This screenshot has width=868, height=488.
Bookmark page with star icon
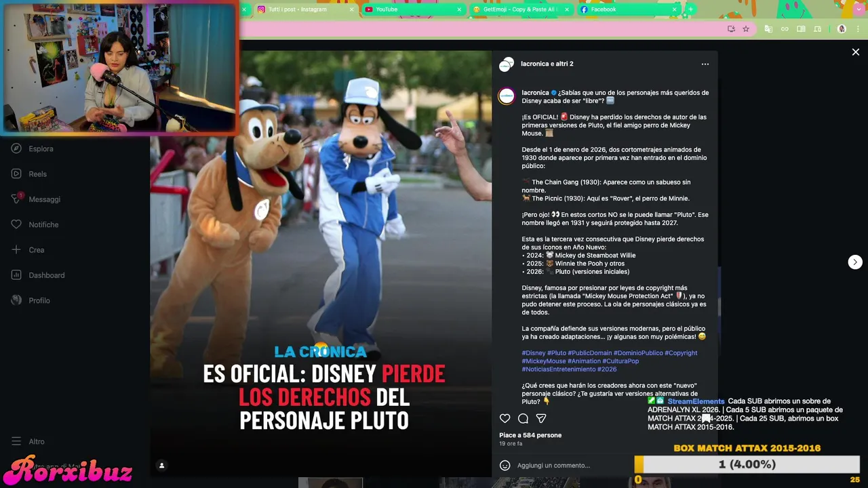point(746,29)
